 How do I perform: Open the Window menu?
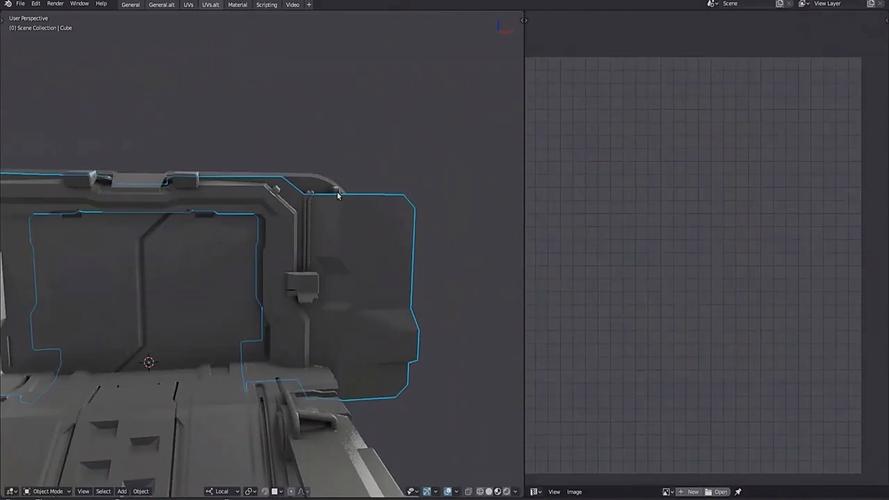point(79,3)
